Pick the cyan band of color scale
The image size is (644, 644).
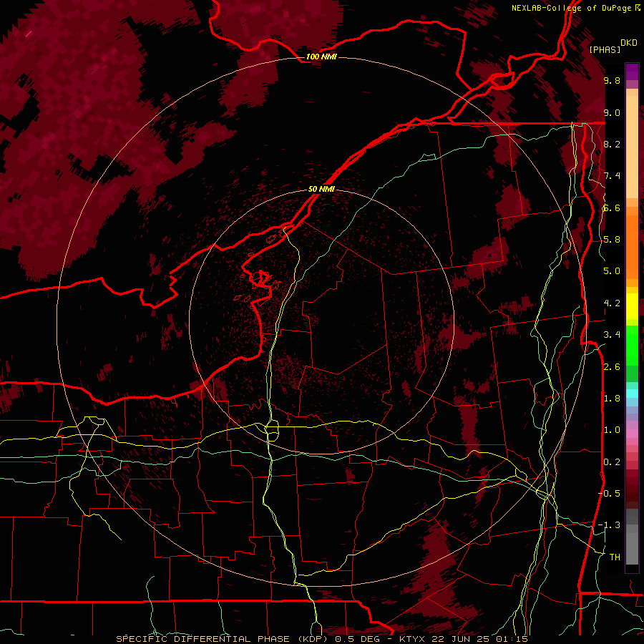coord(632,394)
